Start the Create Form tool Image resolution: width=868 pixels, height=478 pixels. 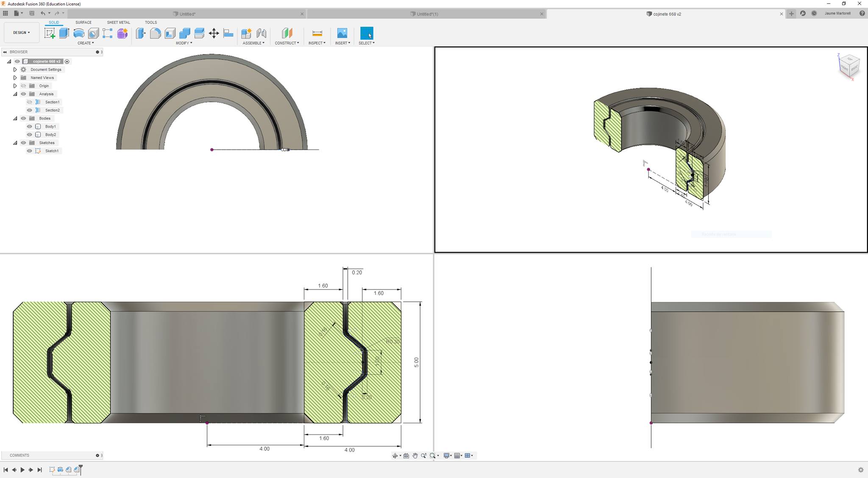pos(122,33)
